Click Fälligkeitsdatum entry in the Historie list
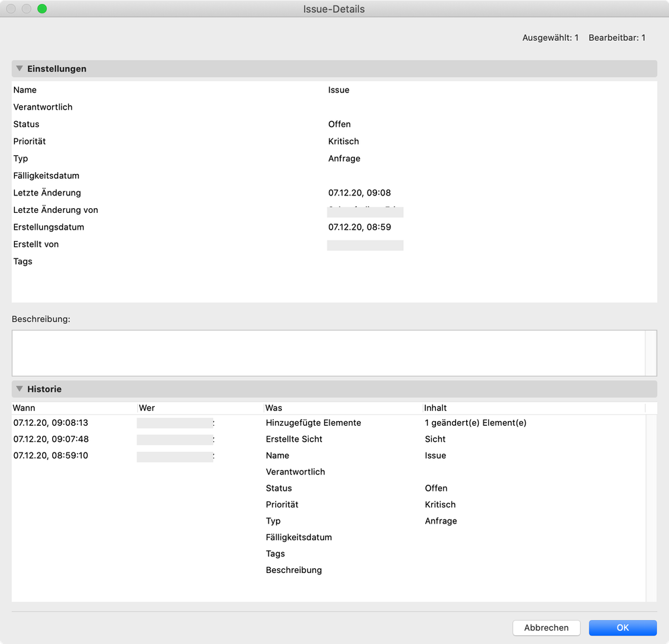Viewport: 669px width, 644px height. (x=299, y=537)
